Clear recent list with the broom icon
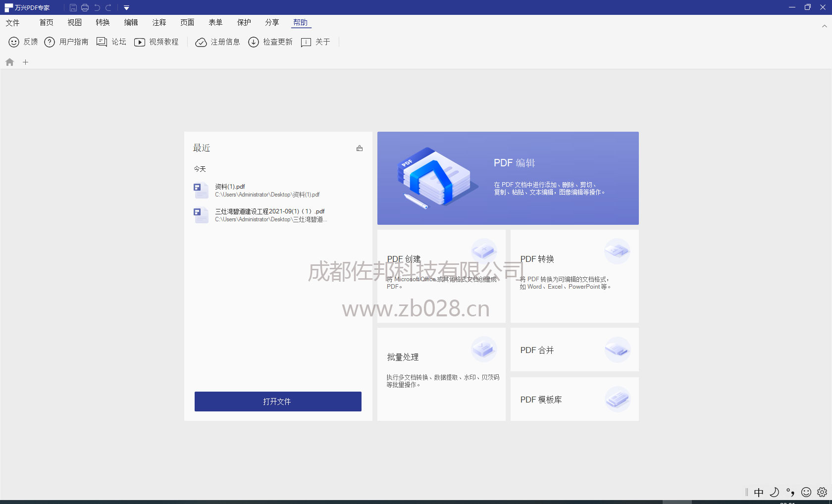Image resolution: width=832 pixels, height=504 pixels. pos(360,148)
